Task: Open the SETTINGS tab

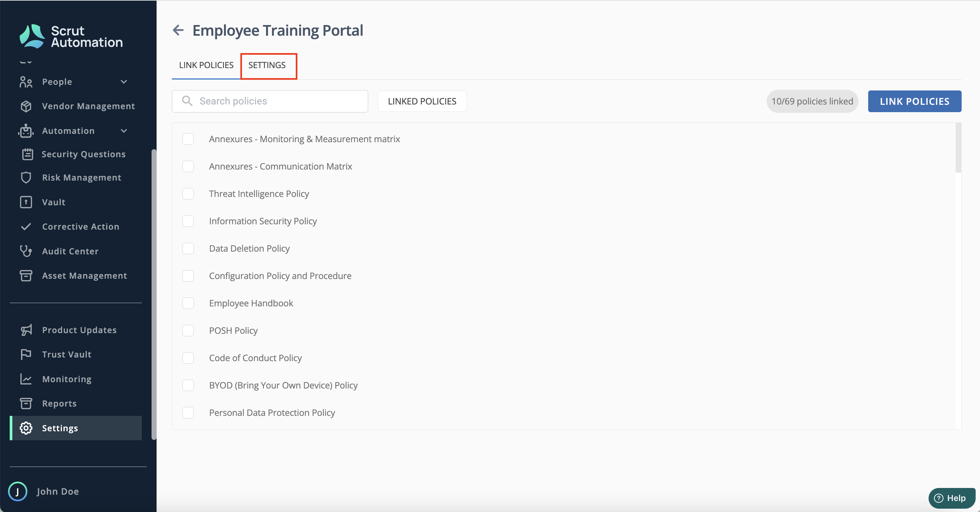Action: (267, 65)
